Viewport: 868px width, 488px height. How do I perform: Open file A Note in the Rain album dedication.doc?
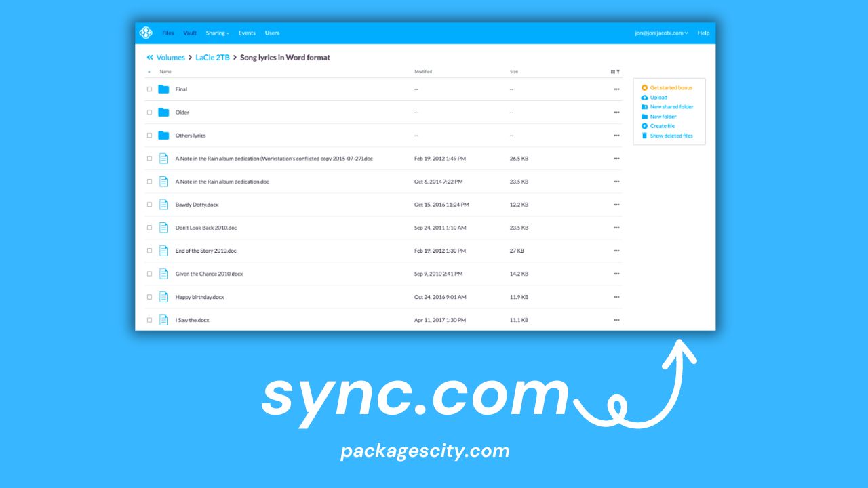coord(222,182)
